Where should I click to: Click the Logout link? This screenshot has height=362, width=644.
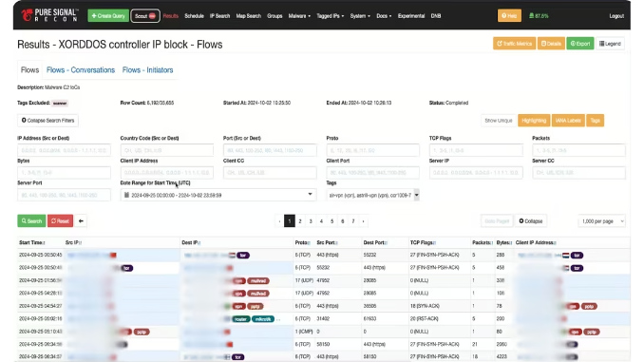coord(616,16)
